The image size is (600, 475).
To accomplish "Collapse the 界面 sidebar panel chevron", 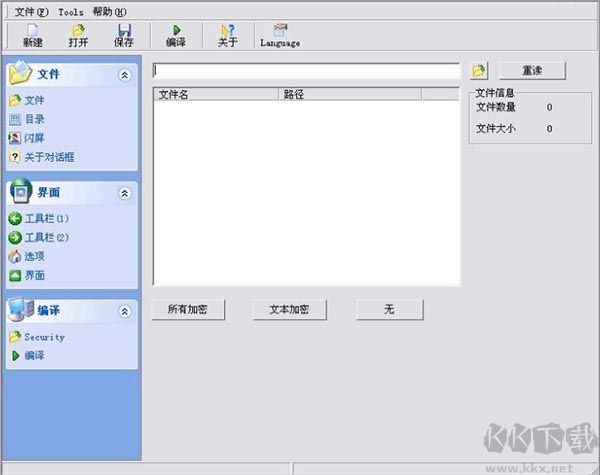I will (124, 193).
